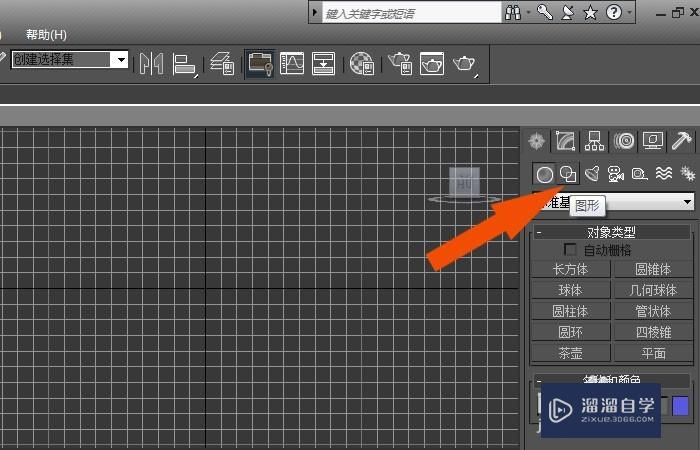Click the 管状体 button
700x450 pixels.
point(653,311)
